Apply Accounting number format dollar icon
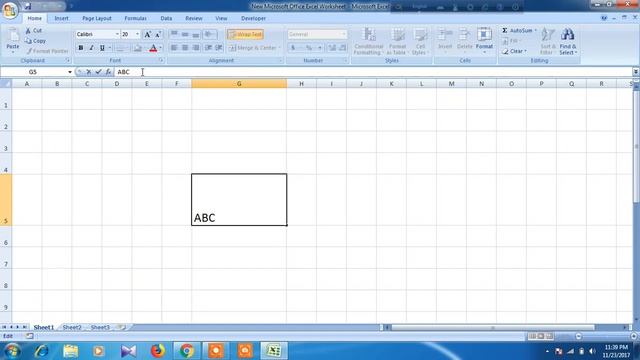The height and width of the screenshot is (360, 640). pos(293,48)
